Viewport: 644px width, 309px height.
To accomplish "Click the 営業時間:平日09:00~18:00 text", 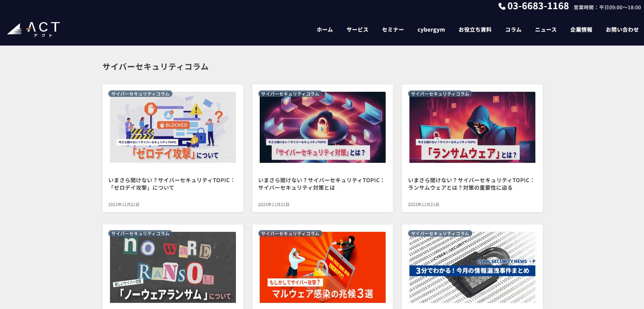I will pyautogui.click(x=607, y=7).
